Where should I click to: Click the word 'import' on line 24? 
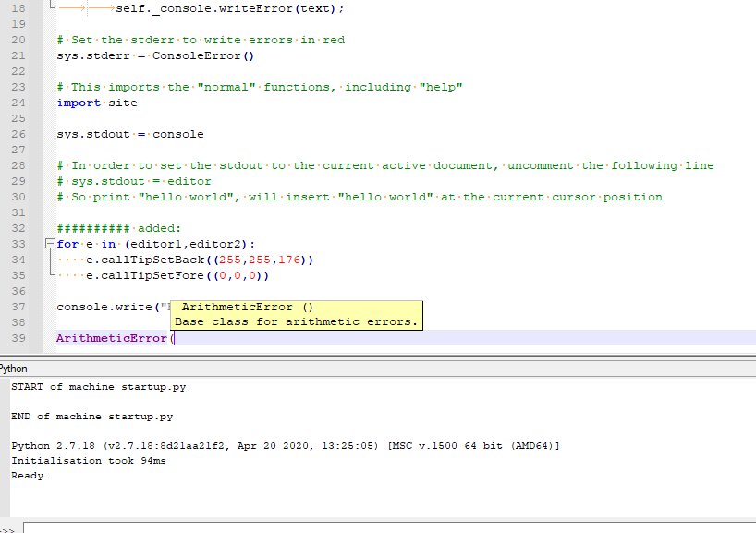pos(79,103)
